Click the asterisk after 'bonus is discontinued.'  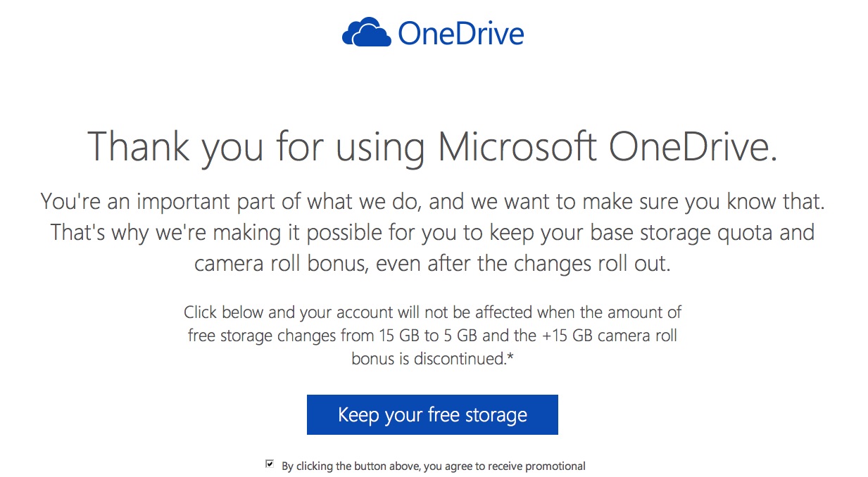point(510,358)
